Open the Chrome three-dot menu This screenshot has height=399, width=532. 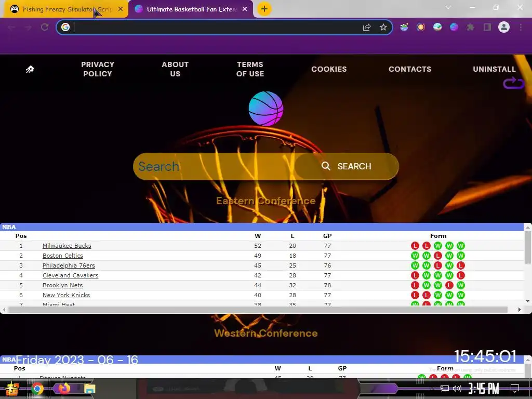(521, 27)
